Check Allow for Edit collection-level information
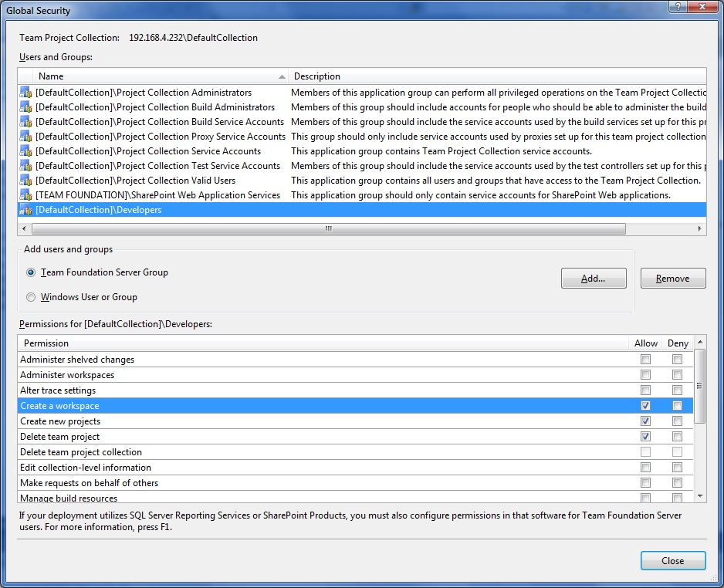 (x=645, y=468)
